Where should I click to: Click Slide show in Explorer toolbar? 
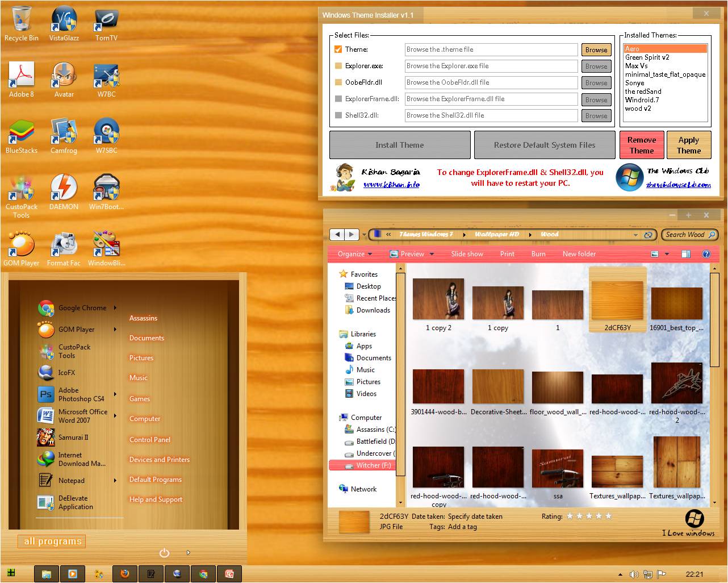[467, 254]
